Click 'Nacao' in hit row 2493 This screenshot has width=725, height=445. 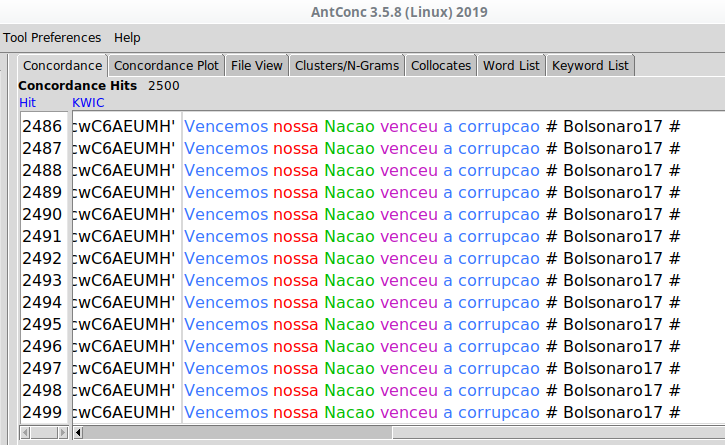(x=349, y=280)
